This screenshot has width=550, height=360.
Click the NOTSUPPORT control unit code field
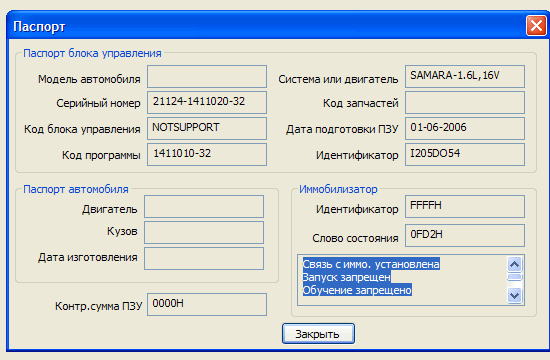207,128
